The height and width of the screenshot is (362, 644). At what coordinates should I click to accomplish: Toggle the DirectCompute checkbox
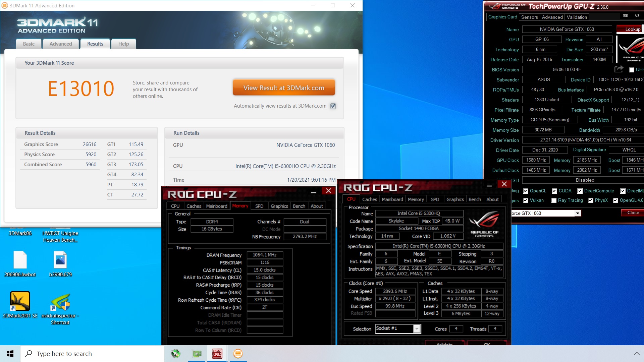tap(580, 191)
